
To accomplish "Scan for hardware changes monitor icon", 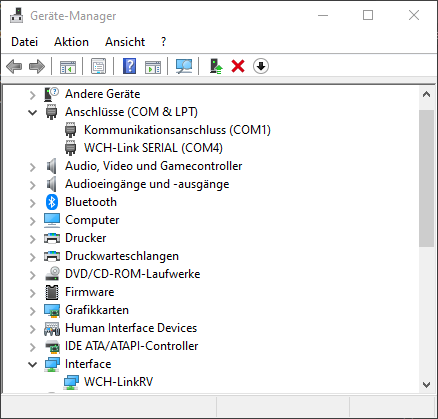I will click(x=184, y=66).
